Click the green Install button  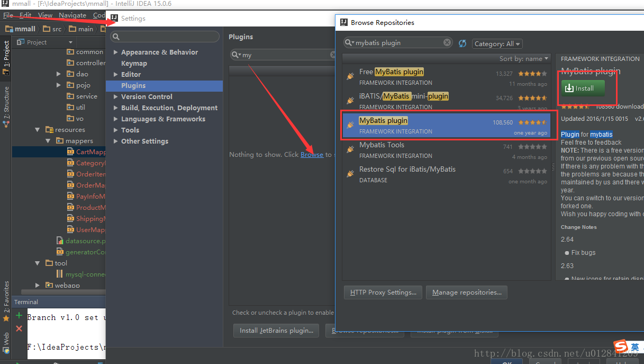583,88
